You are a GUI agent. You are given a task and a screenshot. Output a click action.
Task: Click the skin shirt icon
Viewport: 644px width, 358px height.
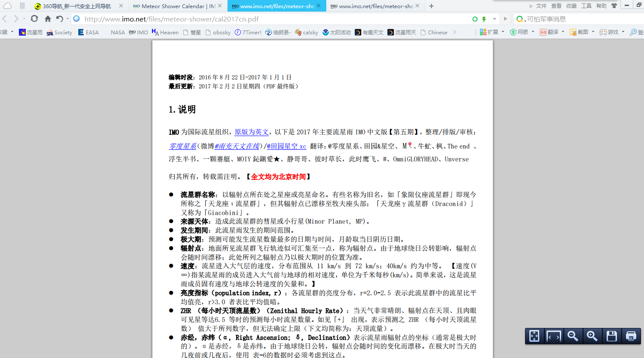(614, 6)
